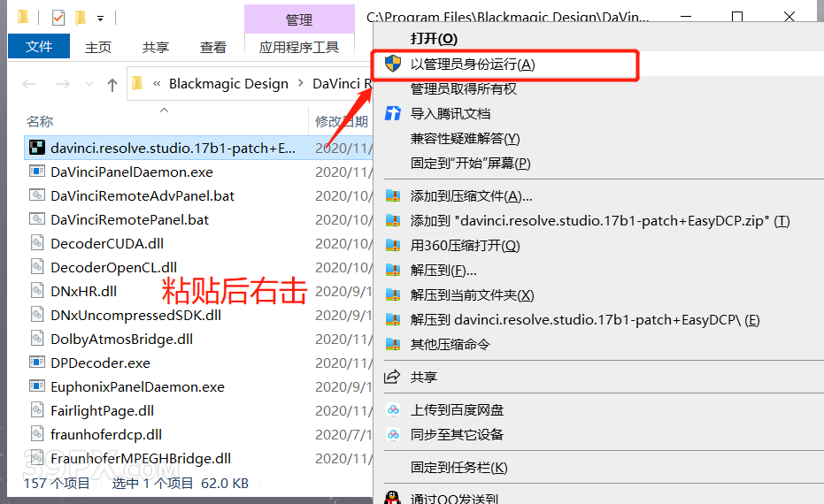824x504 pixels.
Task: Click the DaVinciPanelDaemon.exe file icon
Action: tap(37, 172)
